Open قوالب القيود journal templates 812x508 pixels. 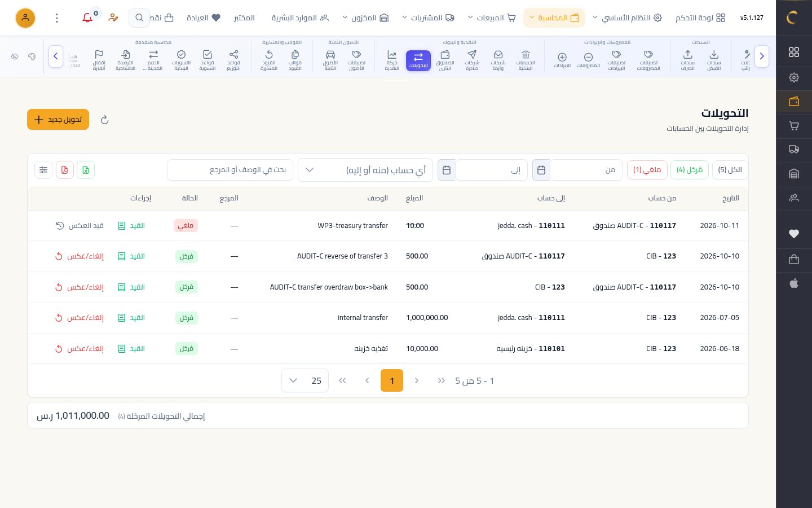point(295,60)
